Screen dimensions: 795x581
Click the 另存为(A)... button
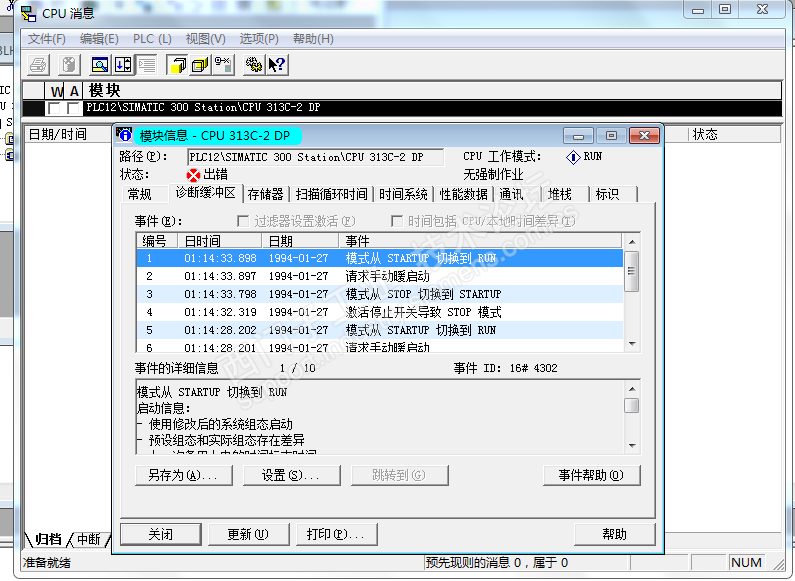pyautogui.click(x=184, y=476)
